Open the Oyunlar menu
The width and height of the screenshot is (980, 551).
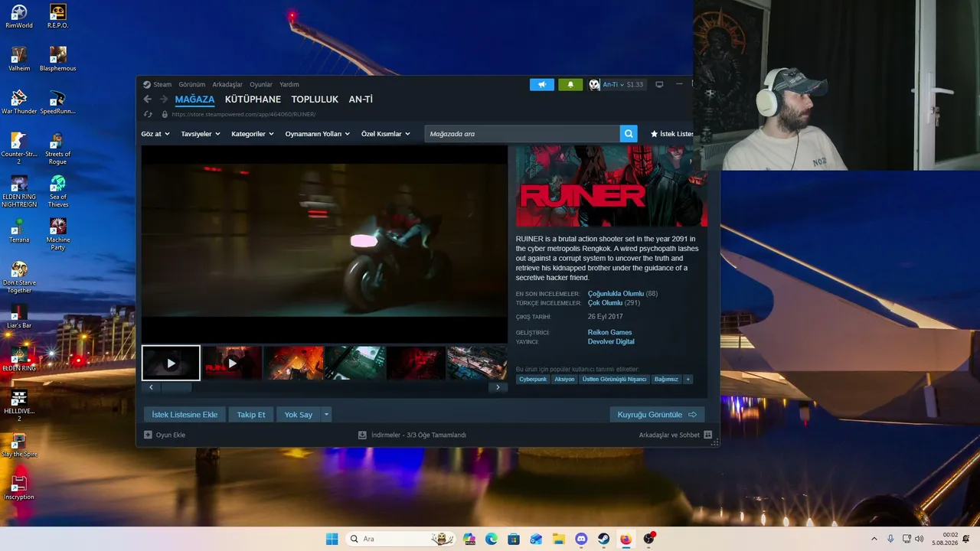[x=261, y=84]
